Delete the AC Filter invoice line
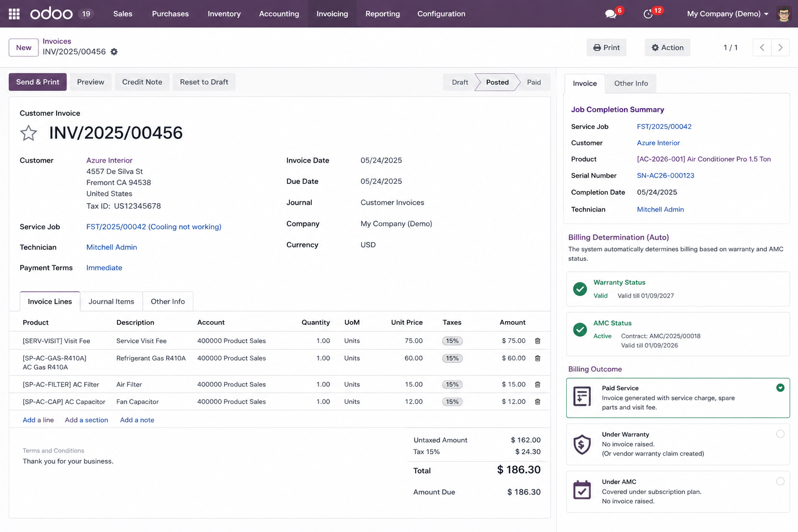The image size is (798, 532). (538, 384)
